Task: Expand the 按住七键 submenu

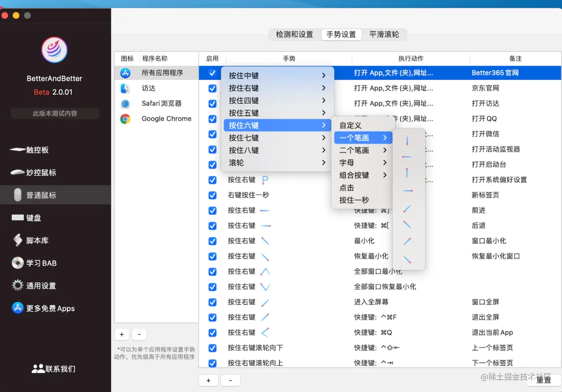Action: (277, 138)
